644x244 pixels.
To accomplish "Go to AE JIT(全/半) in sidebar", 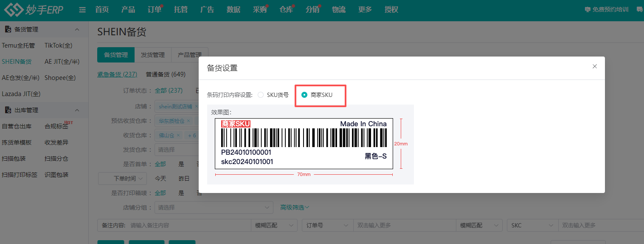I will (x=62, y=62).
